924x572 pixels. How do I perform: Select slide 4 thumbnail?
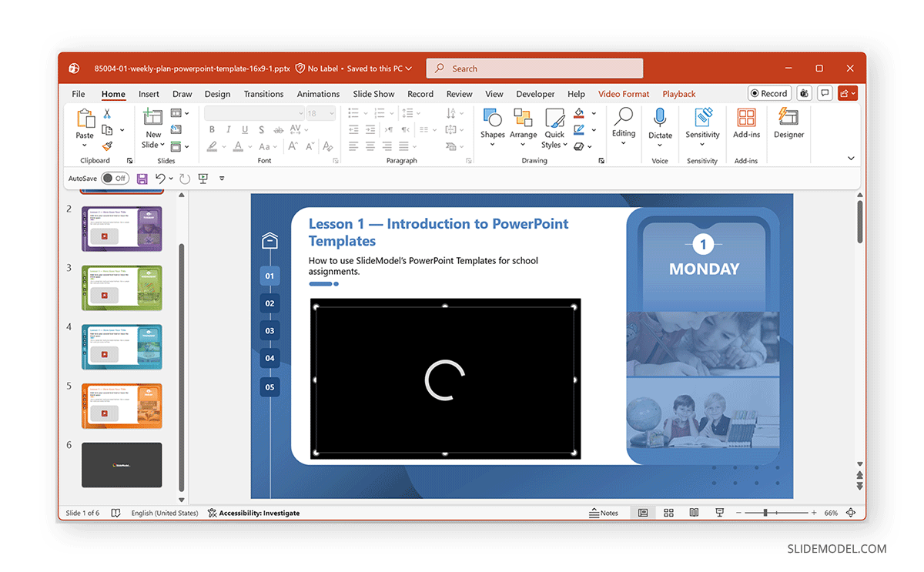pos(122,346)
